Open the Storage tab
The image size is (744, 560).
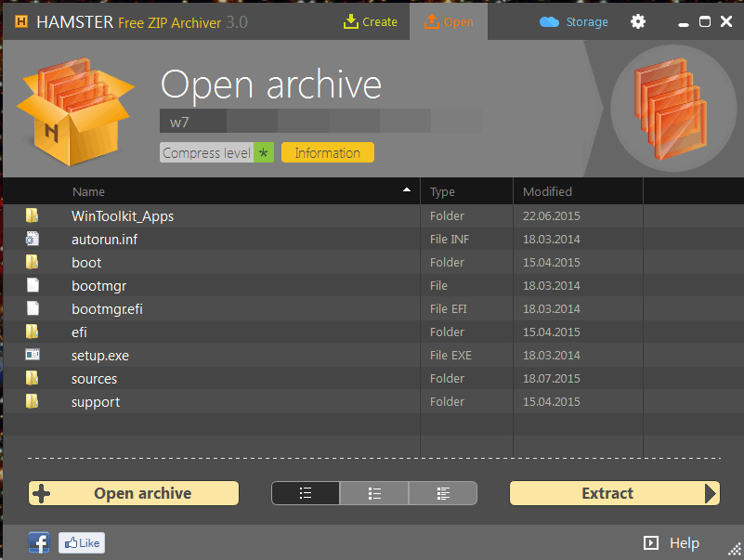point(574,22)
